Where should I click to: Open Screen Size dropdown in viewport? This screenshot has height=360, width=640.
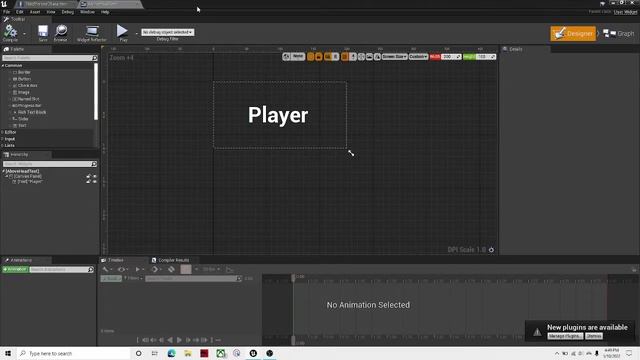(394, 57)
